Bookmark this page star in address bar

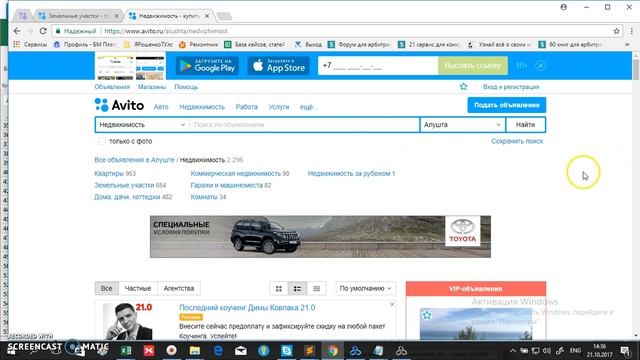[x=616, y=31]
